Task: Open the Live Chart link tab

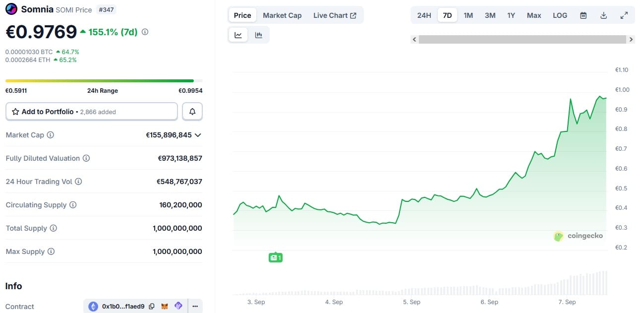Action: tap(335, 15)
